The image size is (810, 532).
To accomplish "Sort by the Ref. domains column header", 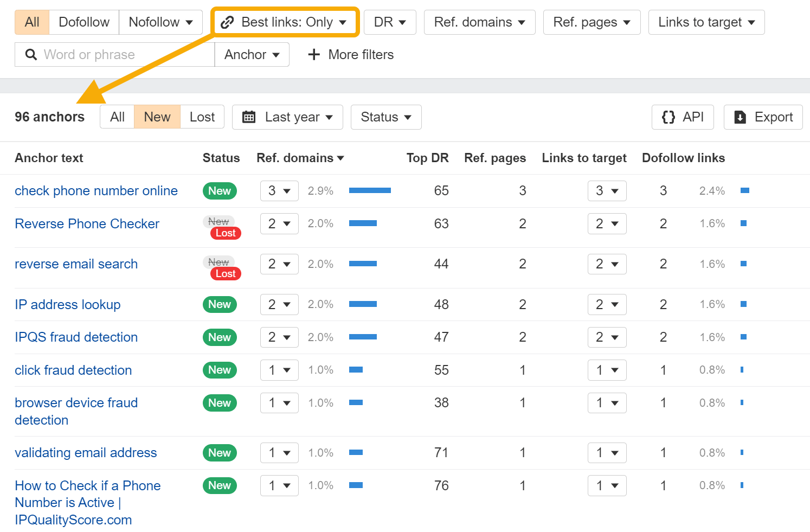I will (300, 158).
